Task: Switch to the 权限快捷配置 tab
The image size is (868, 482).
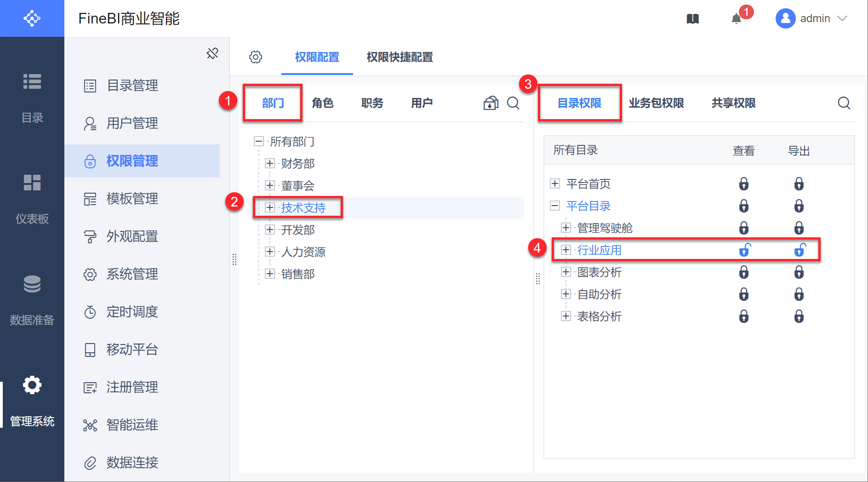Action: (x=400, y=57)
